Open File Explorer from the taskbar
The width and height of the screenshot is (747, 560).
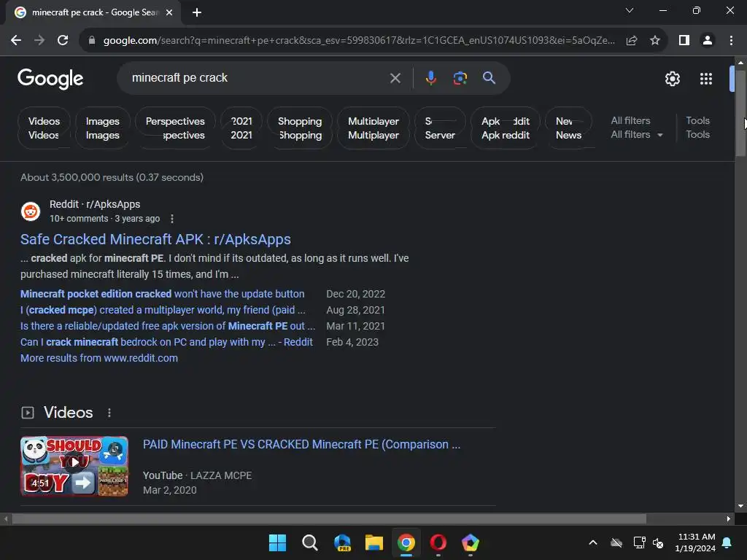click(x=374, y=542)
